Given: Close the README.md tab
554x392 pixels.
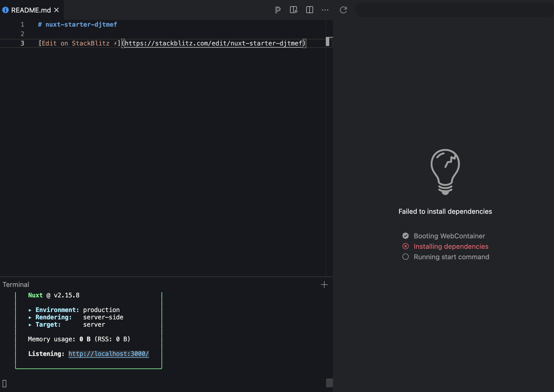Looking at the screenshot, I should [56, 10].
